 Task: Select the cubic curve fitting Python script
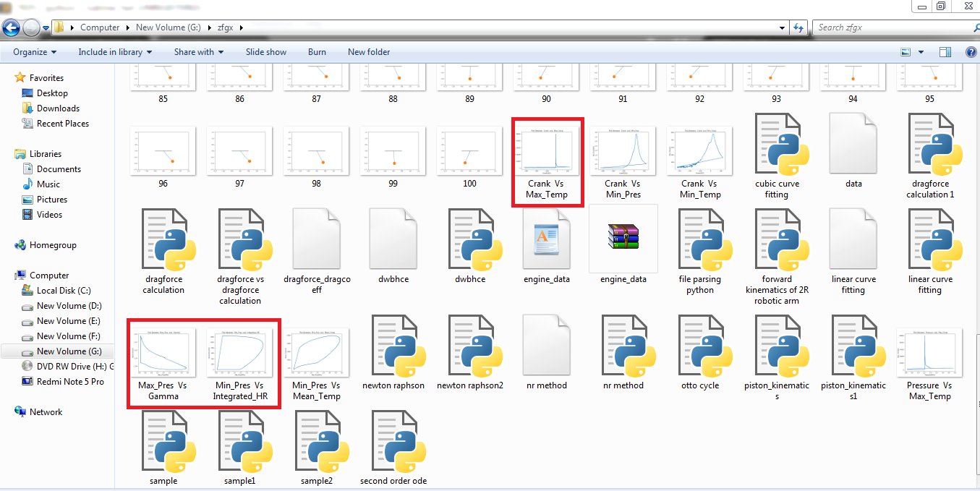[x=776, y=239]
